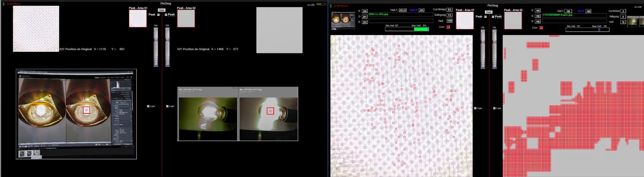The image size is (644, 177).
Task: Click the red selection marker on the golden lamp image
Action: pos(87,110)
